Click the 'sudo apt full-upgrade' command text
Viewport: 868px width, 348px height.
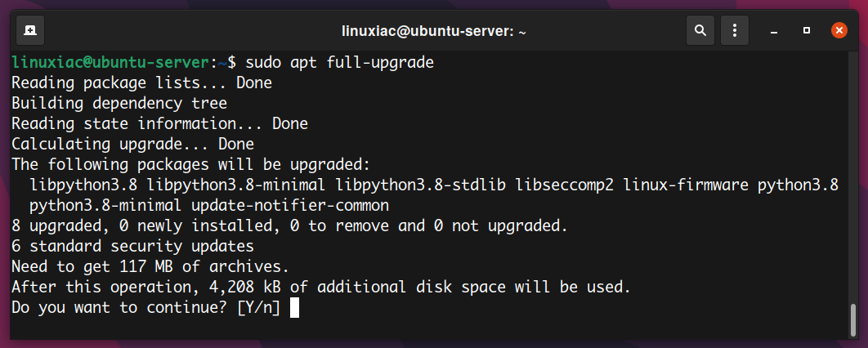coord(339,63)
